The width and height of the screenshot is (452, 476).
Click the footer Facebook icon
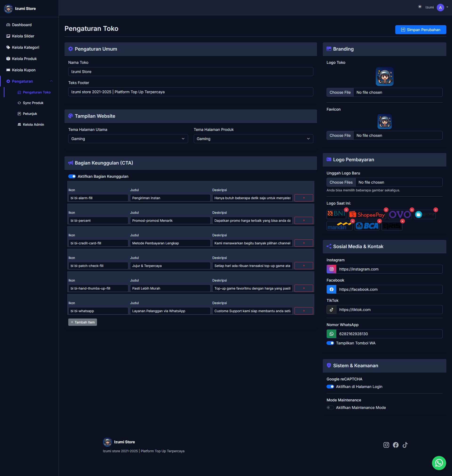coord(395,445)
